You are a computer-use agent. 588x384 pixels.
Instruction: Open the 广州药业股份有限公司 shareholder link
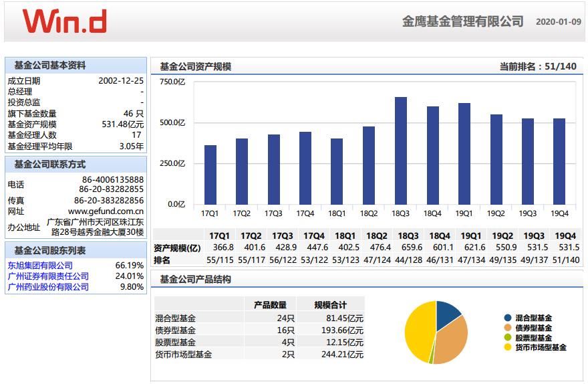point(48,287)
